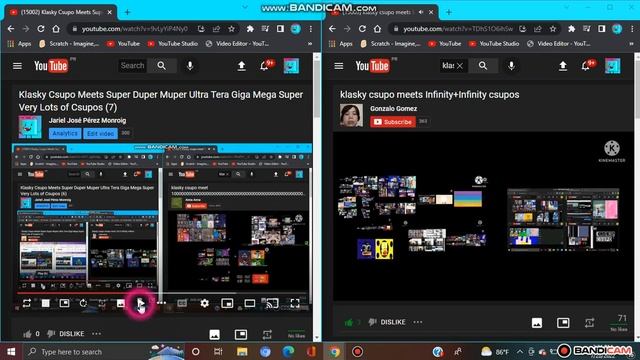
Task: Open YouTube Studio bookmark in left window
Action: (x=173, y=44)
